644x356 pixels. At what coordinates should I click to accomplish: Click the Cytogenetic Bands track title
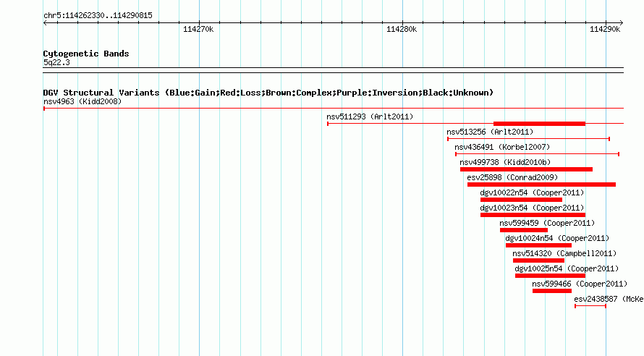[x=86, y=54]
